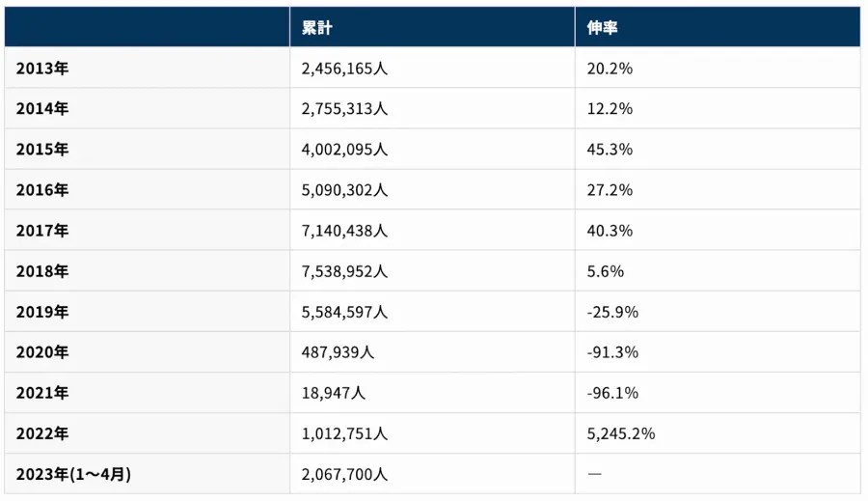
Task: Select the 2017年 row label
Action: point(42,231)
